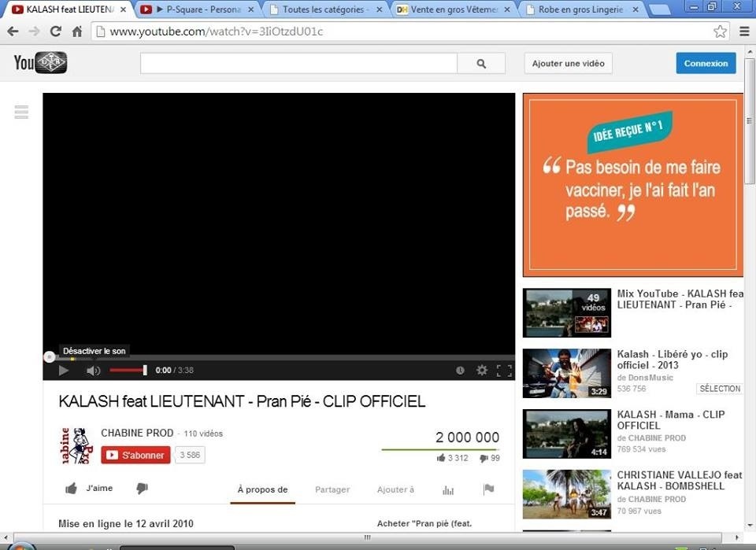The width and height of the screenshot is (756, 550).
Task: Set the volume on the red slider
Action: tap(128, 370)
